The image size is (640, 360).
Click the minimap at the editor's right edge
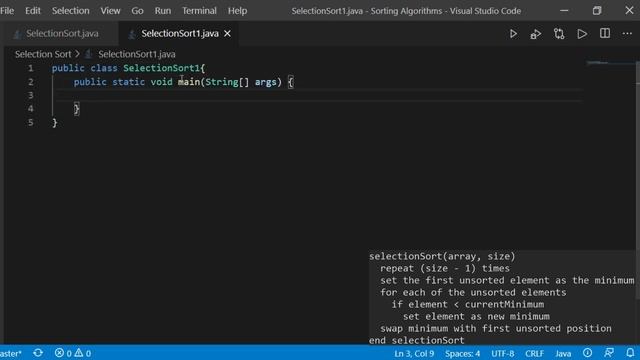tap(610, 63)
